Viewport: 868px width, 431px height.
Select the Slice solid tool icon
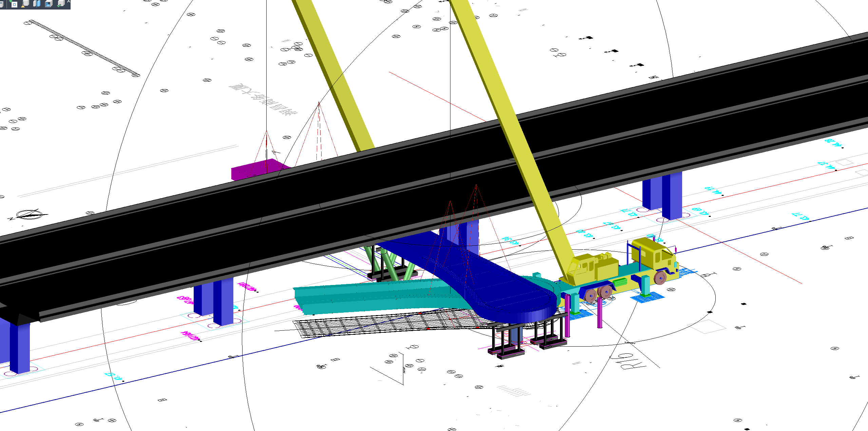pos(37,4)
